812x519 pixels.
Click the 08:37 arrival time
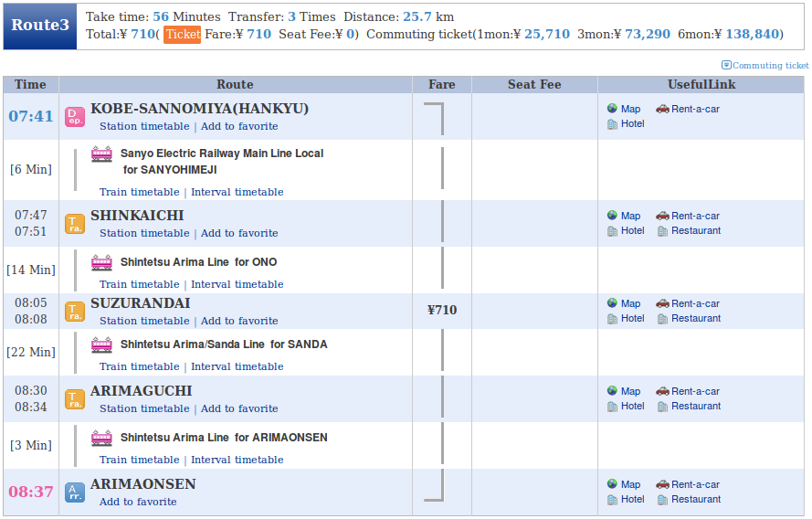(x=31, y=492)
